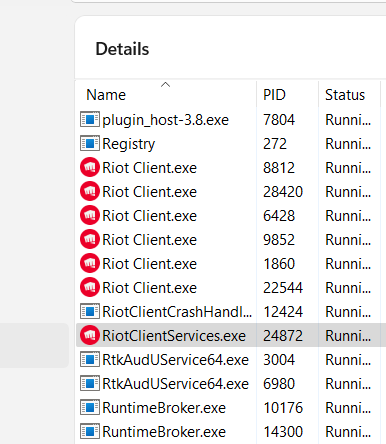
Task: Click the sort arrow above Name
Action: pos(165,85)
